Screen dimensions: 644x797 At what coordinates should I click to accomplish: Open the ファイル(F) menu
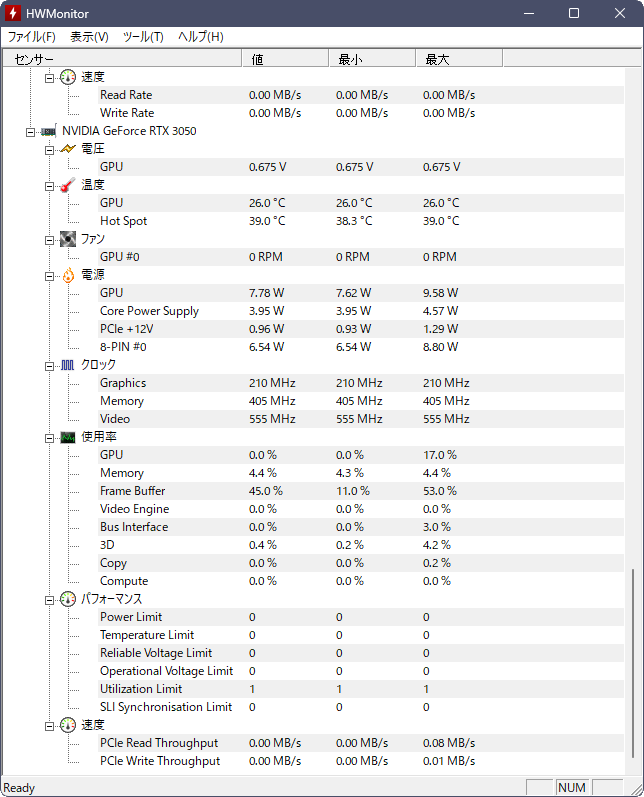click(32, 37)
